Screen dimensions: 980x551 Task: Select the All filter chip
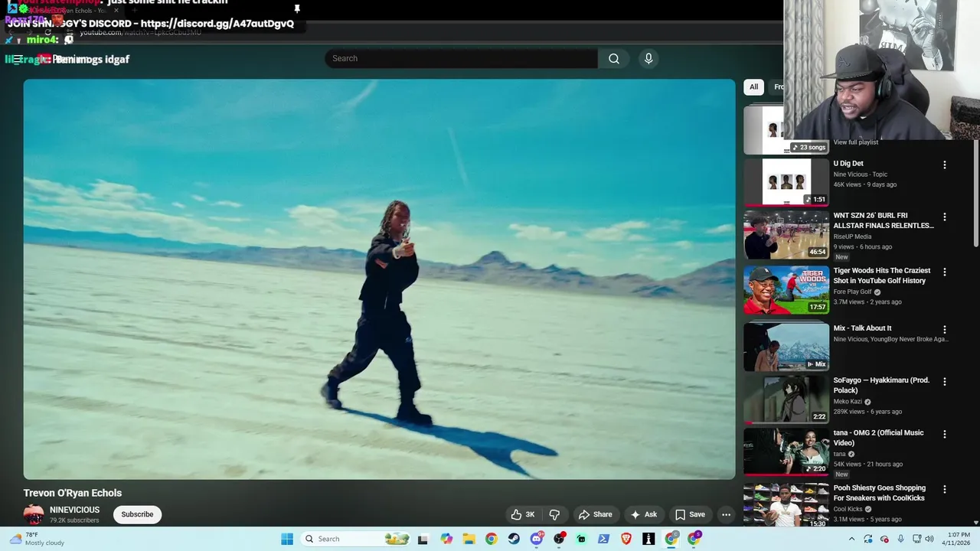[x=753, y=86]
